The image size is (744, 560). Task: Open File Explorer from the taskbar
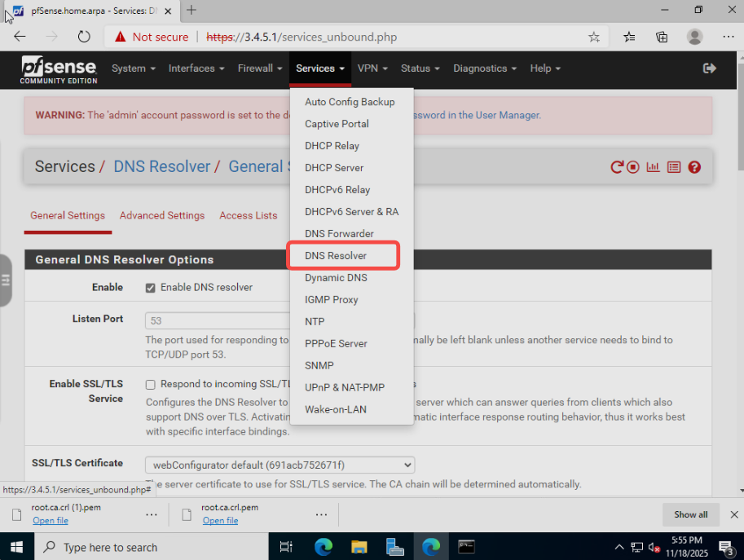click(359, 547)
